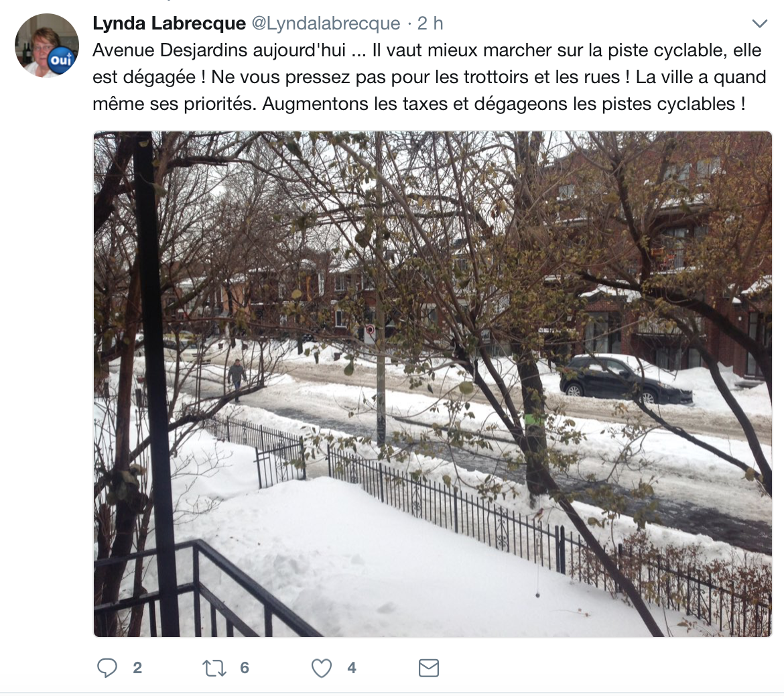Click the parked black car in the photo
Screen dimensions: 784x696
click(x=626, y=379)
